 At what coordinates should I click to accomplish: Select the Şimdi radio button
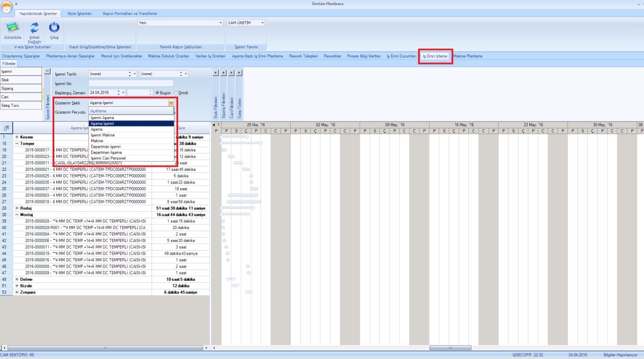click(x=176, y=93)
